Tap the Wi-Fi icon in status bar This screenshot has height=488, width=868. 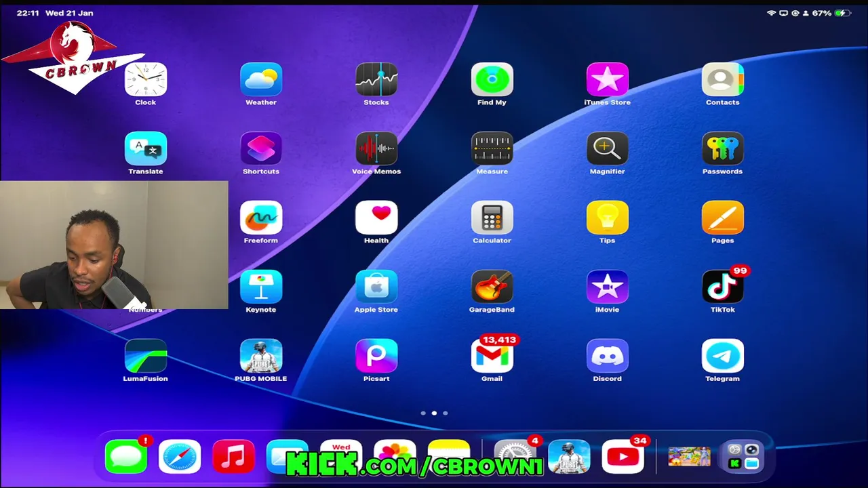[x=771, y=13]
